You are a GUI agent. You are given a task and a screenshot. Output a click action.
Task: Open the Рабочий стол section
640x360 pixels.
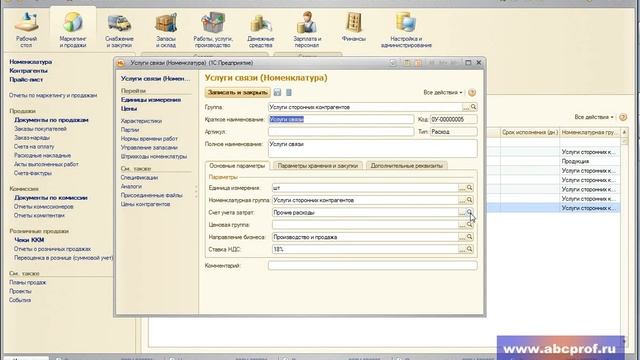pos(26,30)
